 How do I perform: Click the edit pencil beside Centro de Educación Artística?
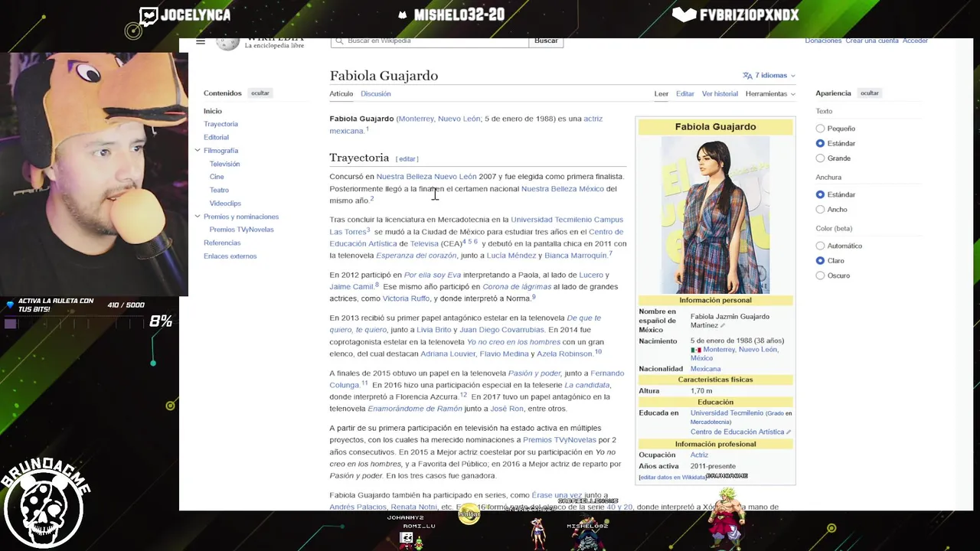click(789, 432)
